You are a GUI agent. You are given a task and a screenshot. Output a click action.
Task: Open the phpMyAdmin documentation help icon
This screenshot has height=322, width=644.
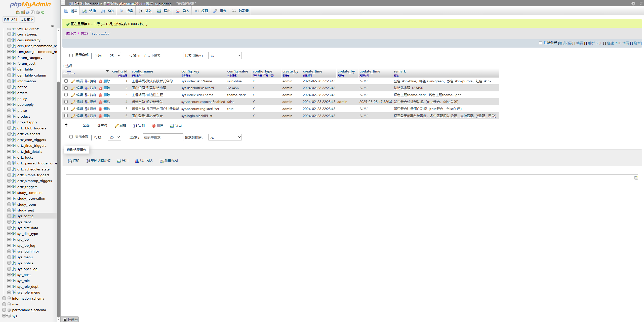[x=28, y=12]
